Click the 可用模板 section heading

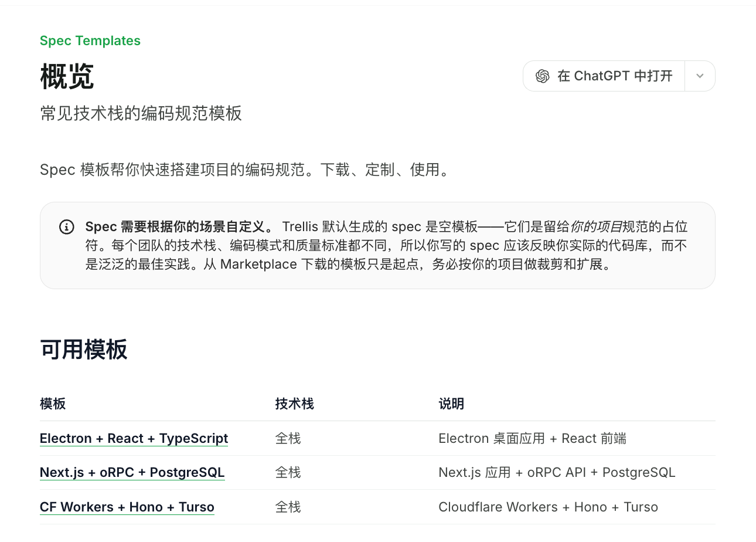pos(84,350)
